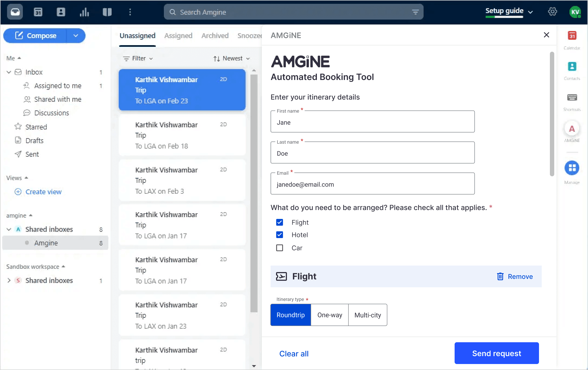
Task: Uncheck the Hotel checkbox
Action: 279,235
